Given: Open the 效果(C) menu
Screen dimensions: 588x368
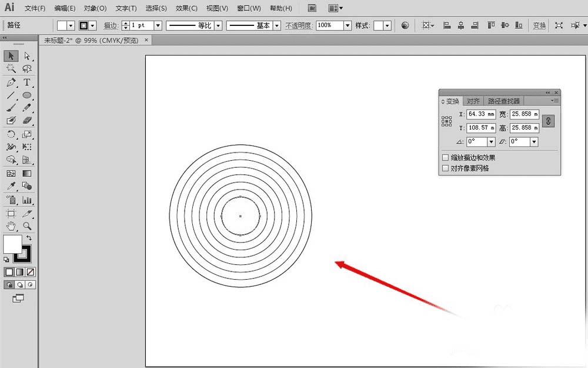Looking at the screenshot, I should pos(186,8).
